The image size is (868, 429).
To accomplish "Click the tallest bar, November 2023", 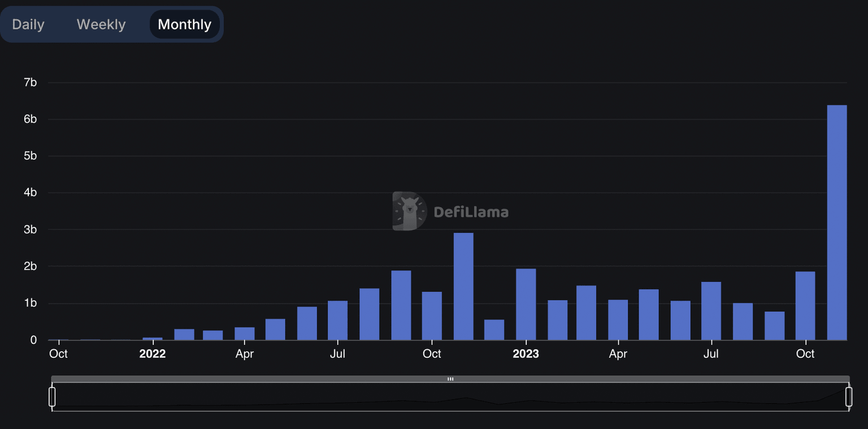I will click(837, 222).
